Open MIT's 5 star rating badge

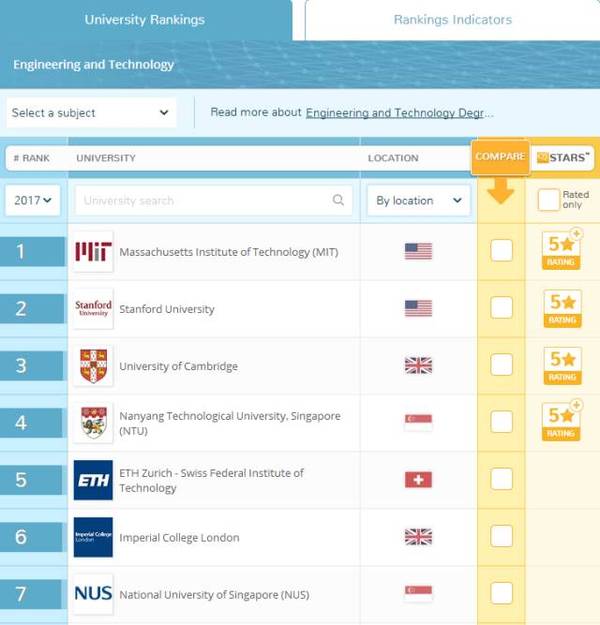click(562, 250)
